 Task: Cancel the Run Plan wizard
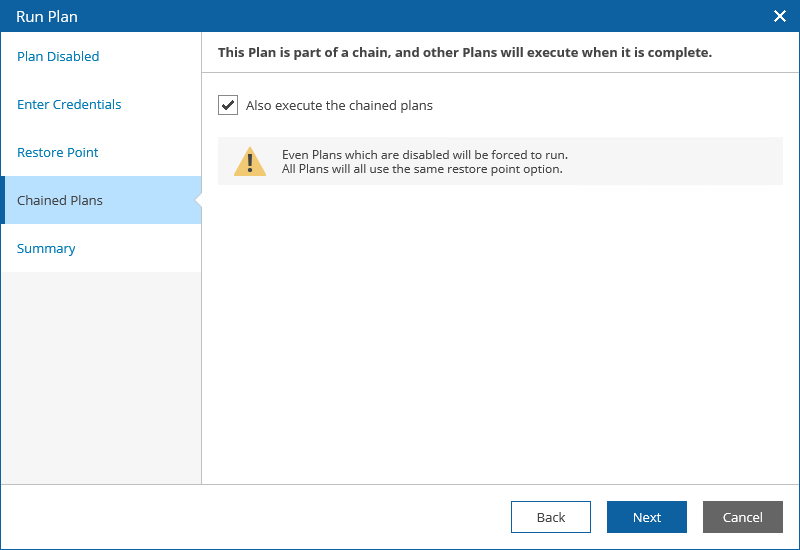click(742, 517)
